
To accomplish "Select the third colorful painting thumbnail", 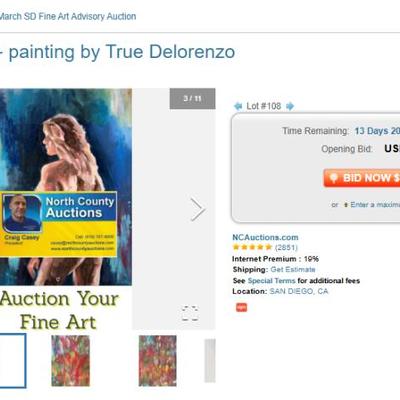I will [158, 361].
